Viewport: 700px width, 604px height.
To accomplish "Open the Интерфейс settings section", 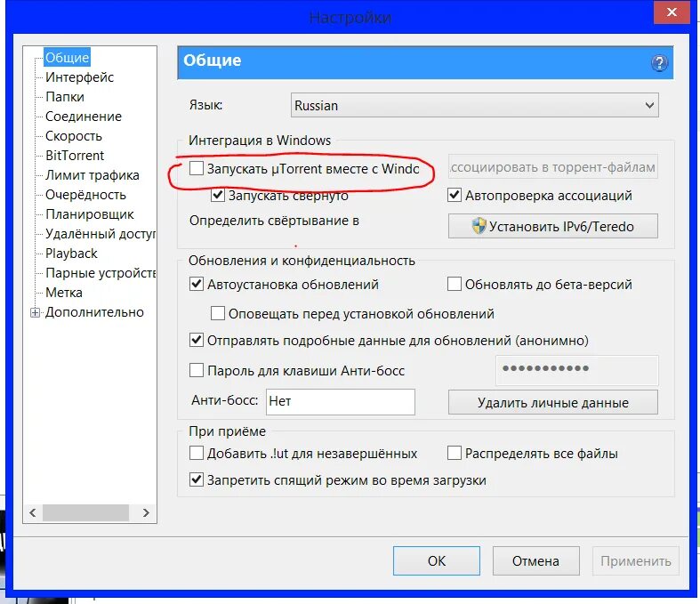I will [79, 77].
